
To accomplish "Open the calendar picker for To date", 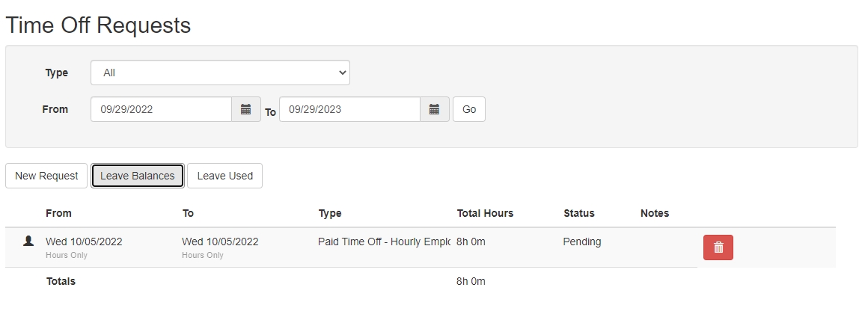I will tap(434, 109).
